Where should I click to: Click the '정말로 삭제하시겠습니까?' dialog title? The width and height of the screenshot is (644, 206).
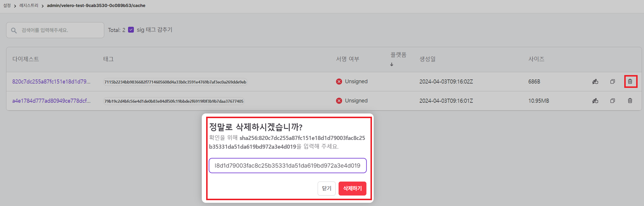pyautogui.click(x=256, y=127)
